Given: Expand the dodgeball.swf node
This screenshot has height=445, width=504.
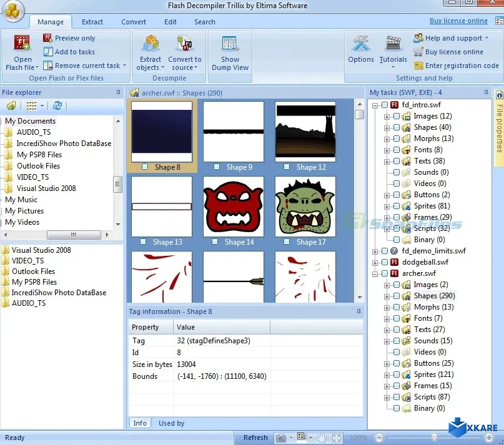Looking at the screenshot, I should (375, 263).
